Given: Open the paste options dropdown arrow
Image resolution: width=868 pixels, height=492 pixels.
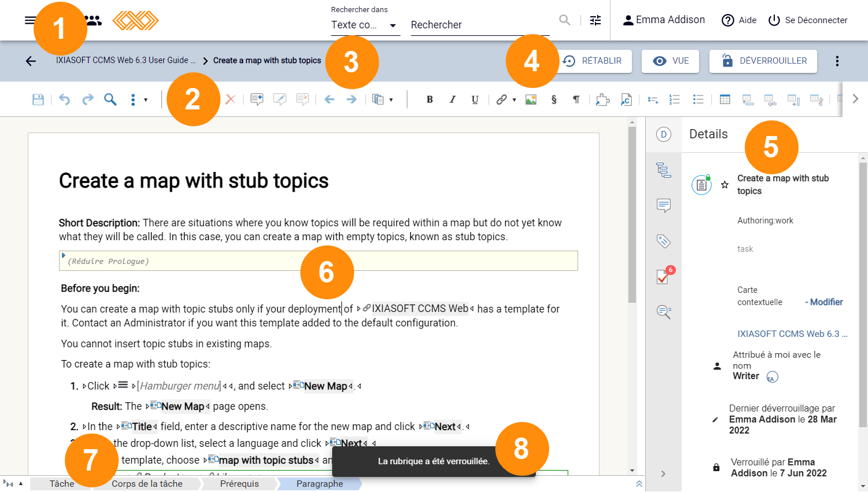Looking at the screenshot, I should 391,100.
